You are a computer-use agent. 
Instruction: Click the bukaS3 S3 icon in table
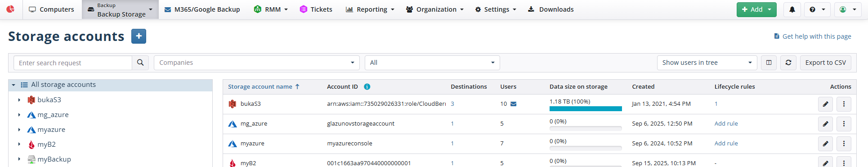(x=233, y=104)
